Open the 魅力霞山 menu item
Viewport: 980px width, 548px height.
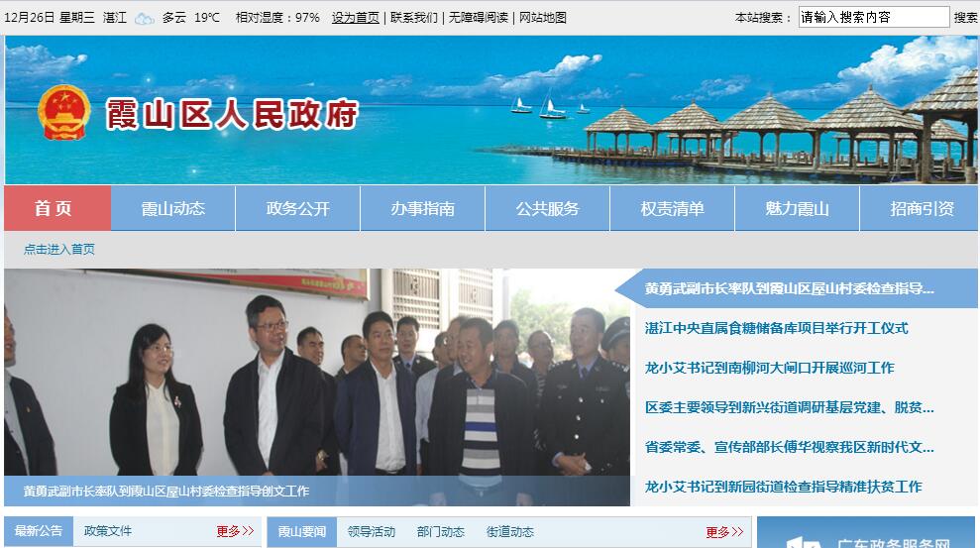[798, 208]
